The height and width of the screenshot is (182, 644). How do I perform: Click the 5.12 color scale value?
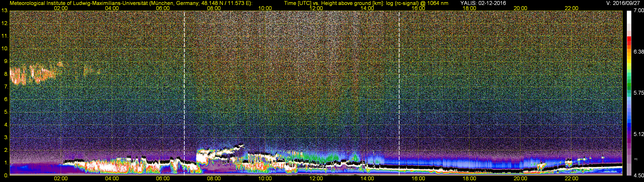pyautogui.click(x=639, y=134)
